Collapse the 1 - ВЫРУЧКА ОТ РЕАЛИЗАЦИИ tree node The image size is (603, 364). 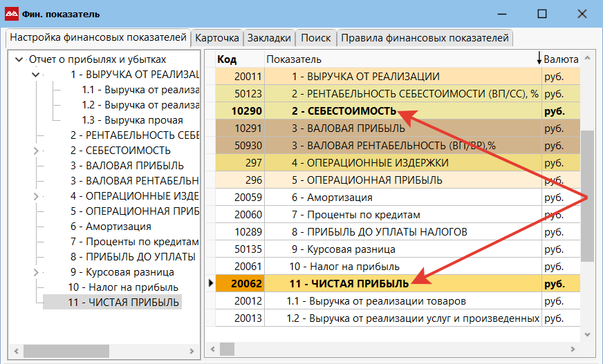[37, 75]
